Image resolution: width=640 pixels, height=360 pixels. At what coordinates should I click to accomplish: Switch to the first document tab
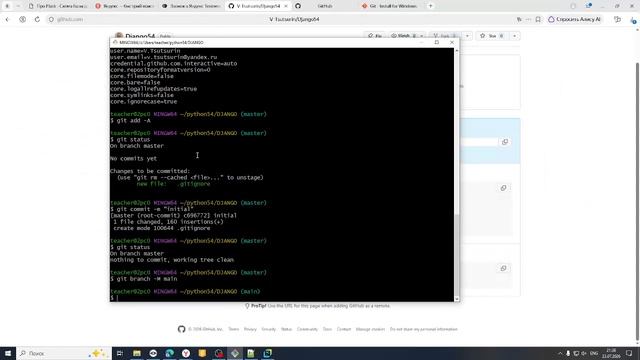click(x=59, y=6)
